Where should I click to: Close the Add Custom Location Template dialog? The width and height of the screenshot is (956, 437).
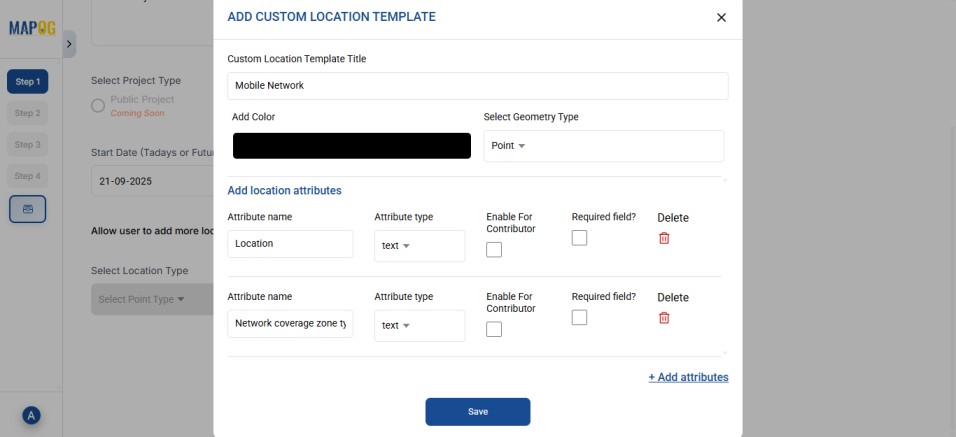click(721, 18)
